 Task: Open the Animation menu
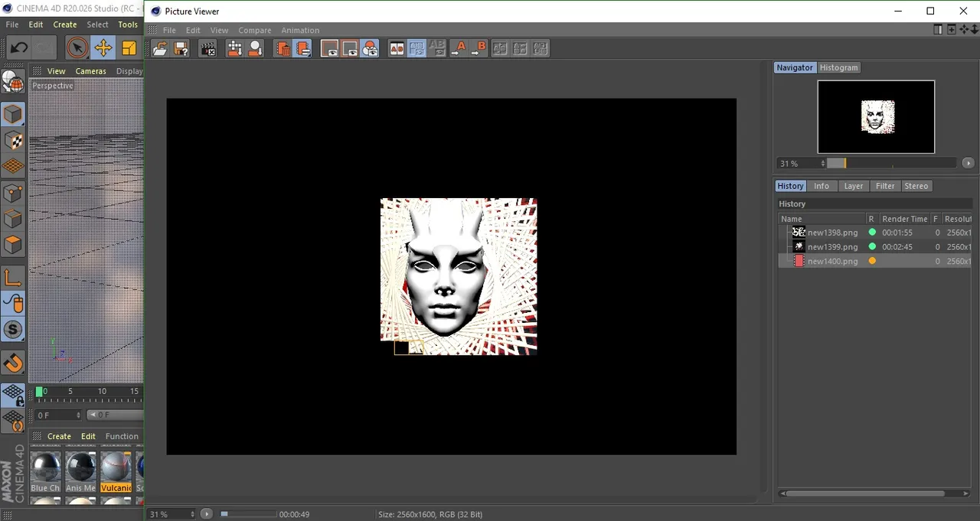pos(300,31)
